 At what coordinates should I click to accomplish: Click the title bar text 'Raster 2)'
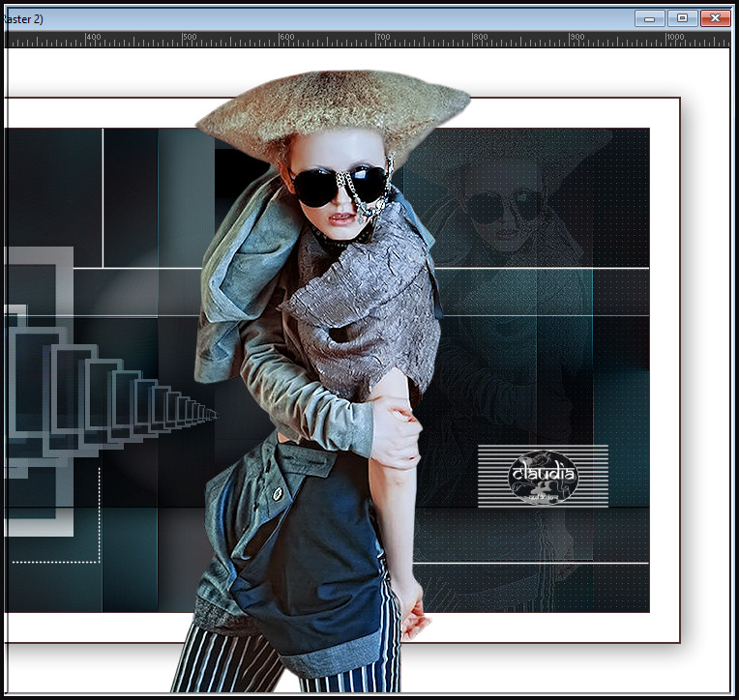tap(22, 18)
